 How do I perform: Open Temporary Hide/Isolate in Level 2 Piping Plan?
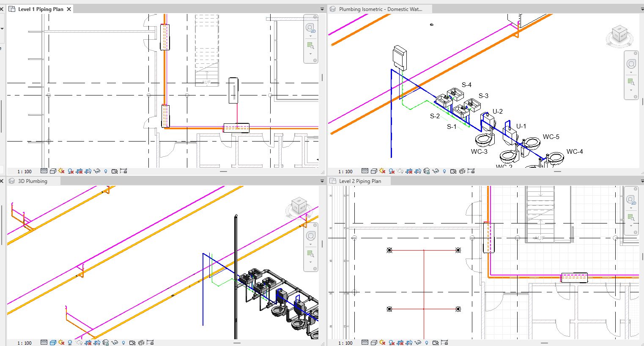[418, 343]
